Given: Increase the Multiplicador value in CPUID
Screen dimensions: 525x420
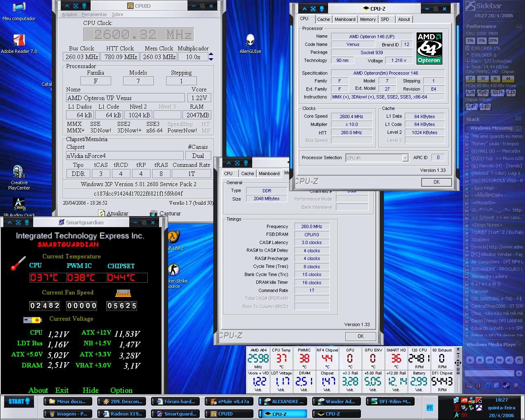Looking at the screenshot, I should coord(211,54).
